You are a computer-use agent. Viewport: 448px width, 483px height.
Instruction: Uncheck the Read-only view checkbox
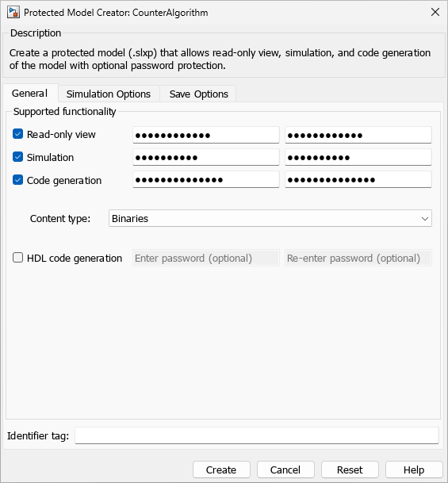click(18, 134)
